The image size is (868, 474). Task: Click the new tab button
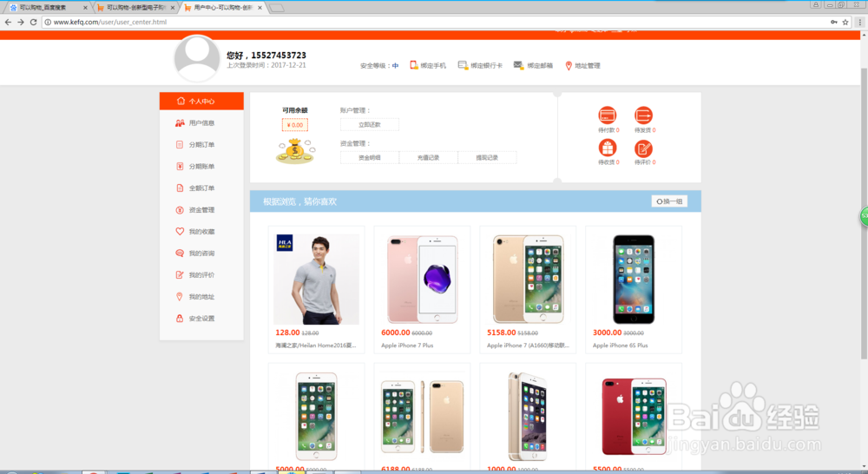coord(276,8)
